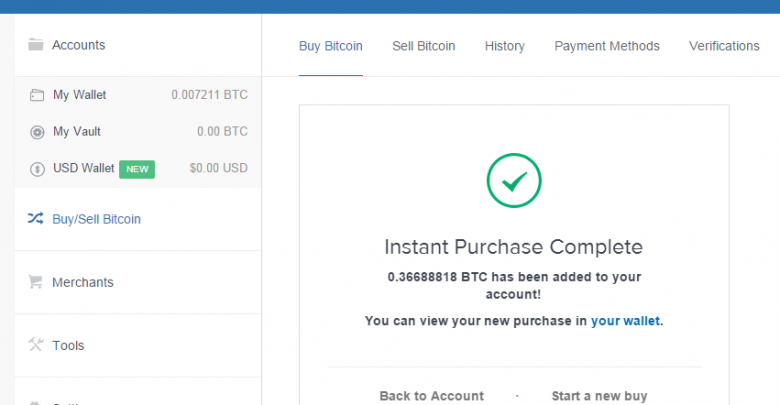This screenshot has height=405, width=780.
Task: Click the NEW badge beside USD Wallet
Action: 137,168
